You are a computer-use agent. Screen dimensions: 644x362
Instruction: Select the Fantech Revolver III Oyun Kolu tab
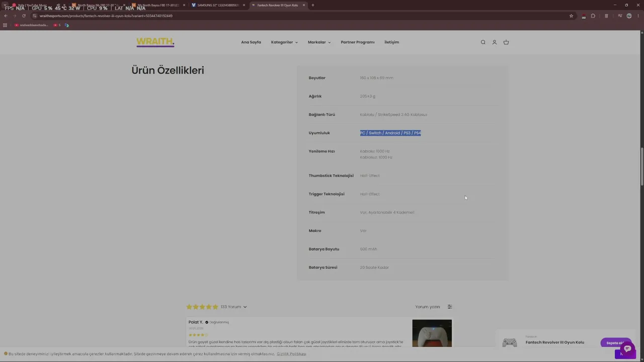click(x=278, y=5)
